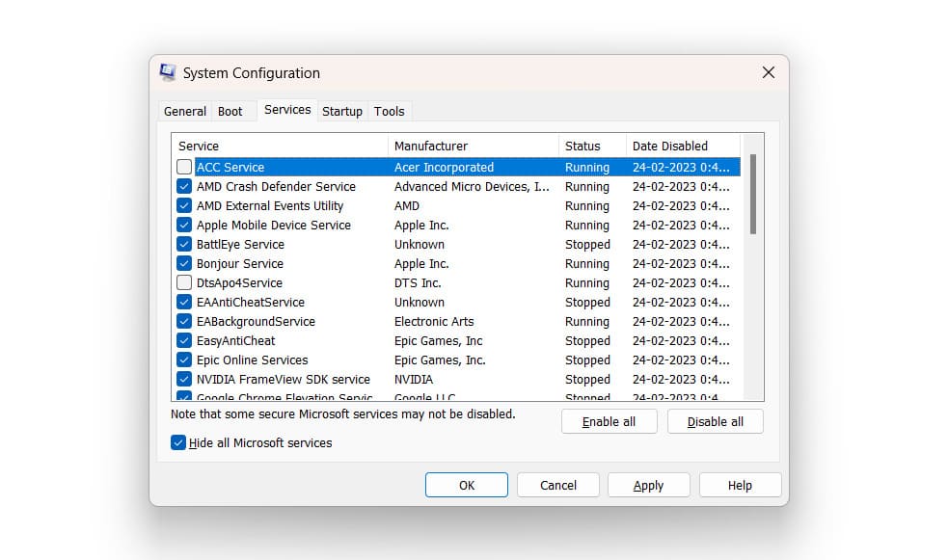
Task: Click 'Stopped' status in NVIDIA FrameView row
Action: pyautogui.click(x=587, y=380)
